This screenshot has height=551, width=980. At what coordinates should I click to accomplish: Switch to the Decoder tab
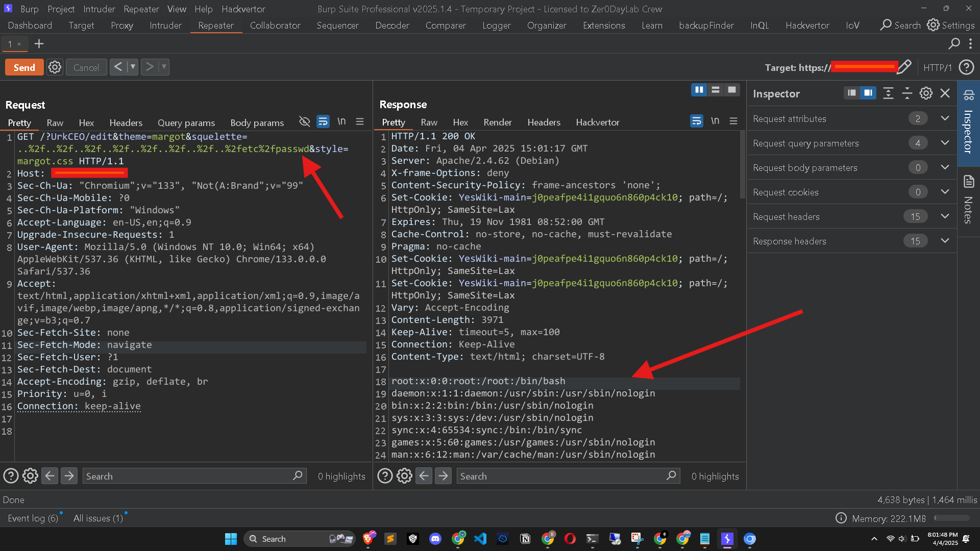[392, 25]
